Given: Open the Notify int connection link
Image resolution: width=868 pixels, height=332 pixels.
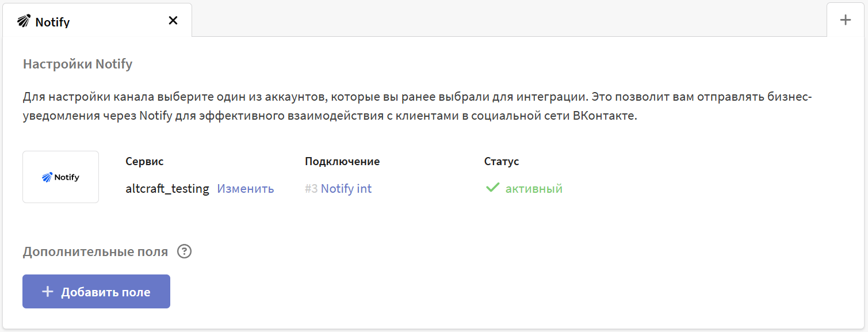Looking at the screenshot, I should click(x=346, y=189).
